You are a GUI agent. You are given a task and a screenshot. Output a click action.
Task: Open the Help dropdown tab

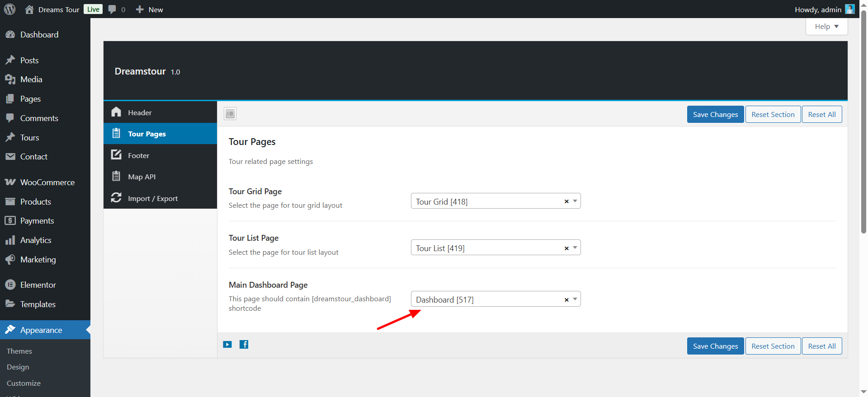tap(826, 27)
